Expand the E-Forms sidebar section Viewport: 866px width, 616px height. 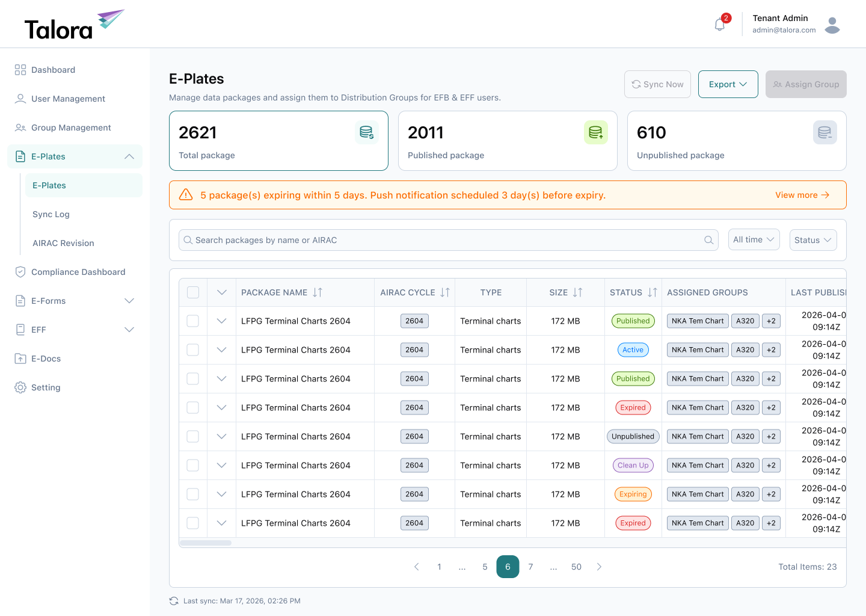(x=129, y=301)
